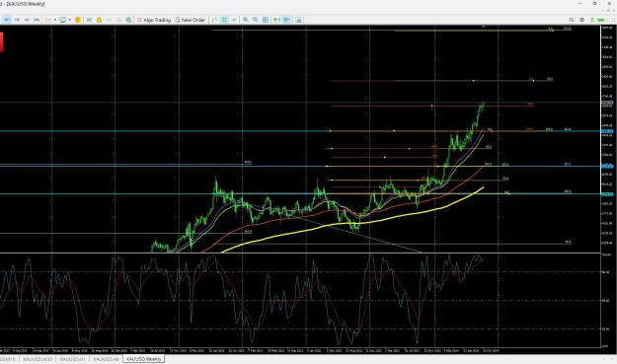Toggle Algo Trading

click(153, 20)
